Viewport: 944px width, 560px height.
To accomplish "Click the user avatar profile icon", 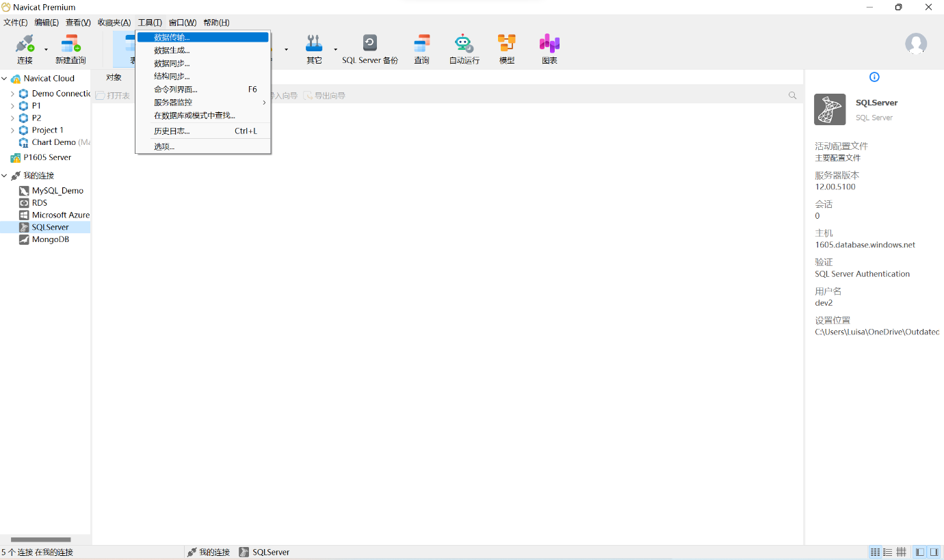I will [916, 44].
